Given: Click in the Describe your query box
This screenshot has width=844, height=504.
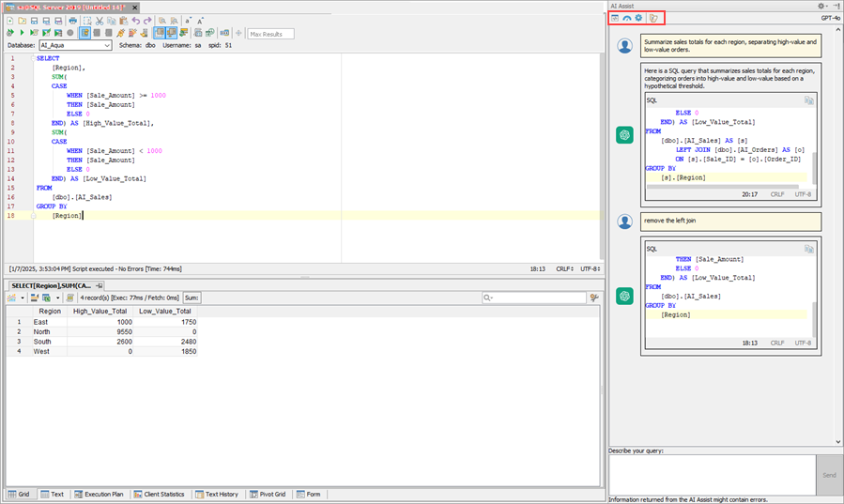Looking at the screenshot, I should coord(711,474).
